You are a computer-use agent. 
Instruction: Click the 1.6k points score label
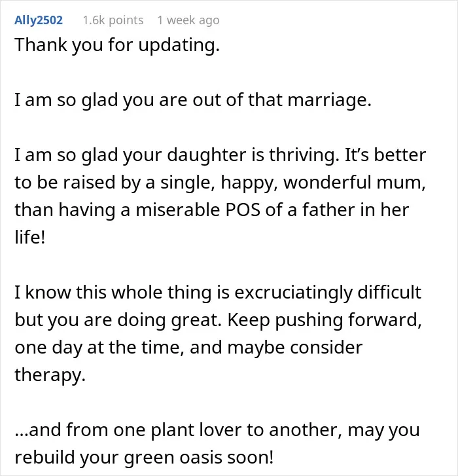coord(113,20)
